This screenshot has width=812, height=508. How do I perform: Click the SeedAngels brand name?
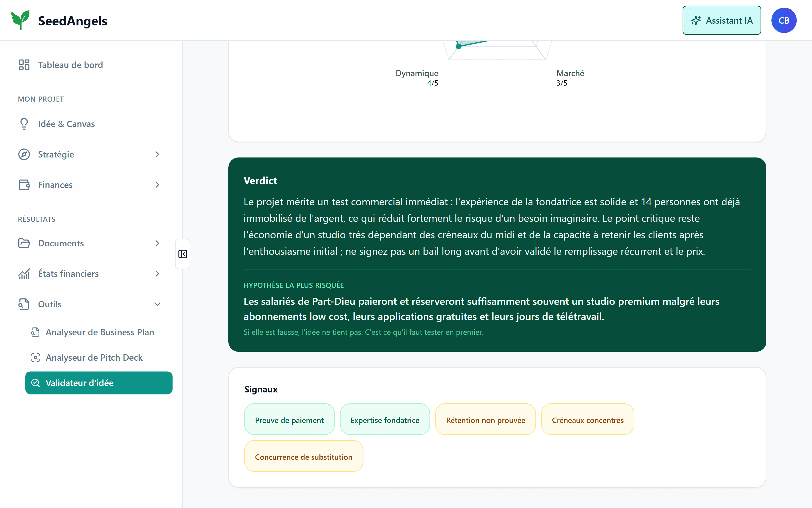tap(73, 21)
